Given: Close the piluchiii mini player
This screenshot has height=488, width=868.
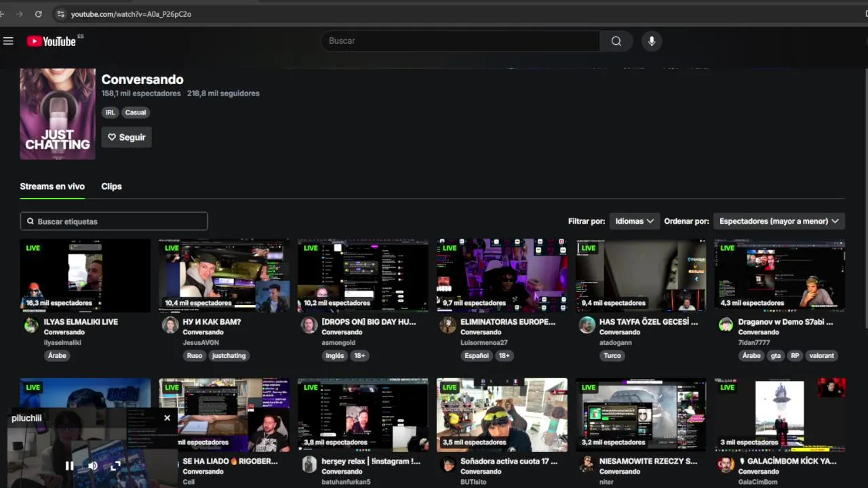Looking at the screenshot, I should (x=167, y=418).
